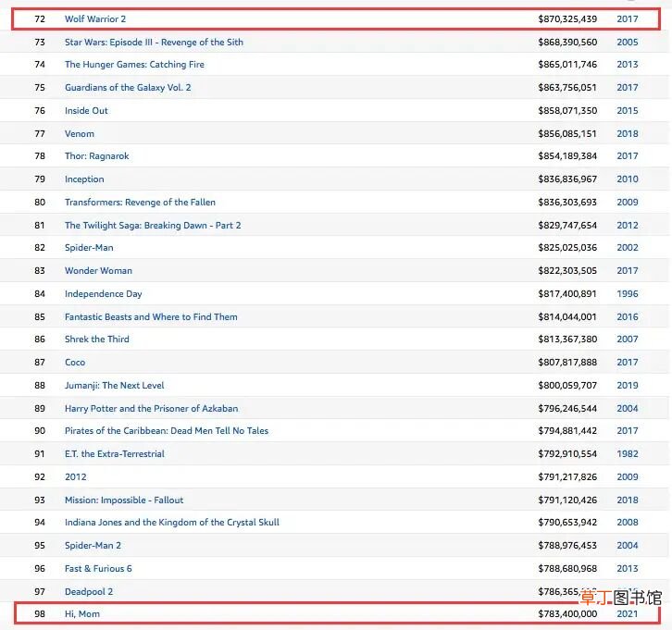Open Guardians of the Galaxy Vol. 2 link
672x630 pixels.
[x=128, y=87]
